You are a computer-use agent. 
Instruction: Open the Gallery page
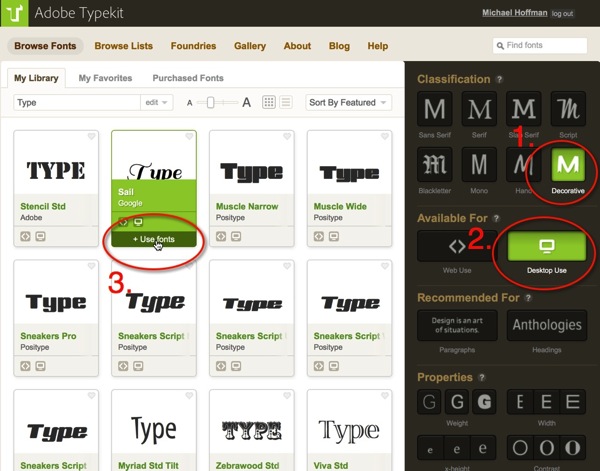tap(250, 46)
